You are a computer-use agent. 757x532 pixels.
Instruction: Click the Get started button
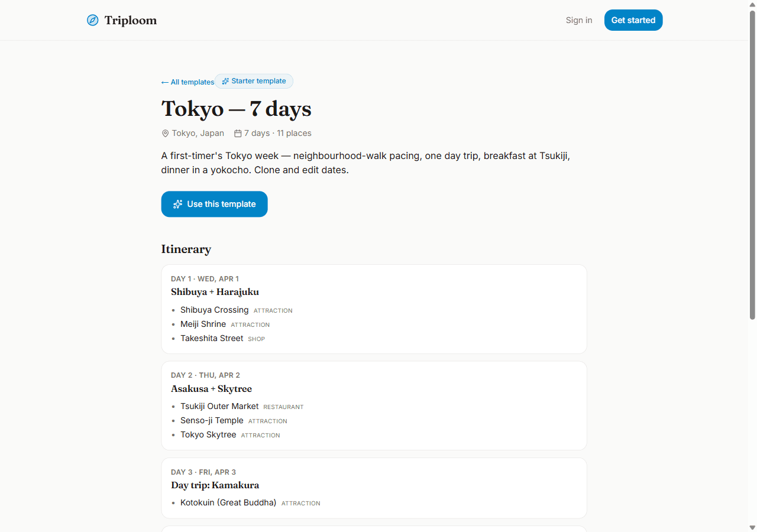coord(633,20)
